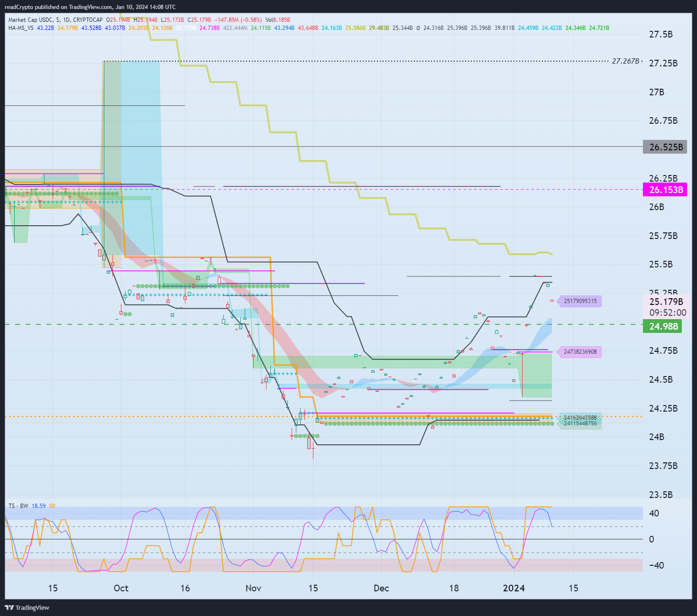
Task: Click the magenta 24.738B indicator value
Action: click(210, 28)
